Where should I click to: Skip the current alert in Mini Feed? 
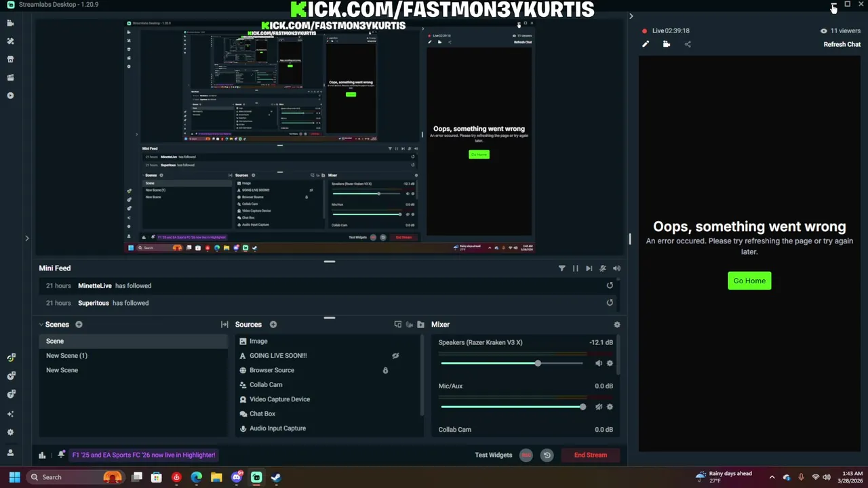[589, 268]
